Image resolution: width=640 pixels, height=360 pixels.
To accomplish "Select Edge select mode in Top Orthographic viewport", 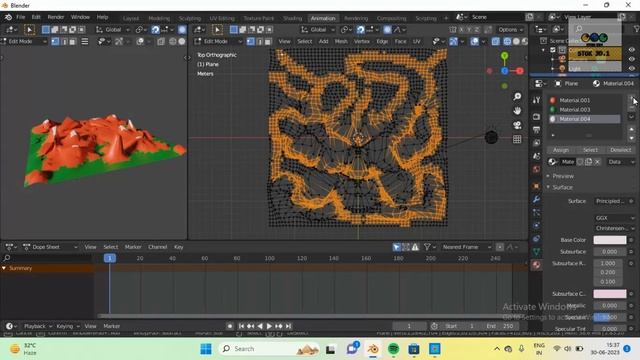I will pos(260,41).
